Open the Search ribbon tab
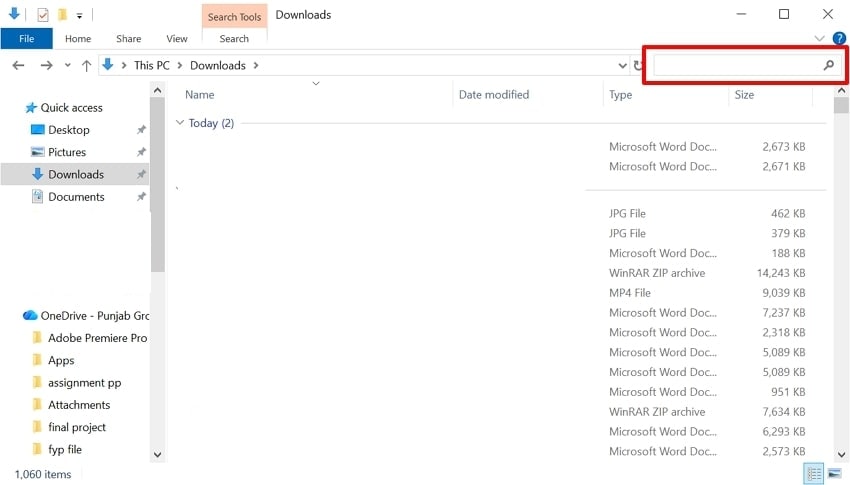 [x=234, y=38]
